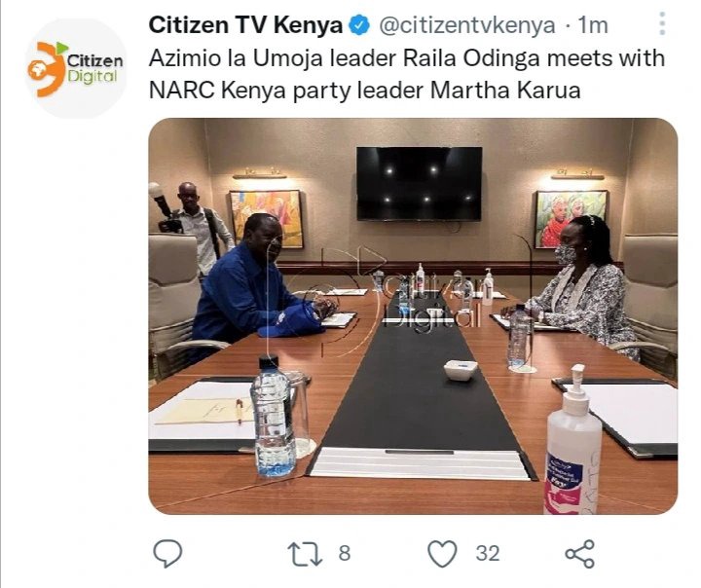Click the blue verified badge
Image resolution: width=701 pixels, height=588 pixels.
click(359, 25)
